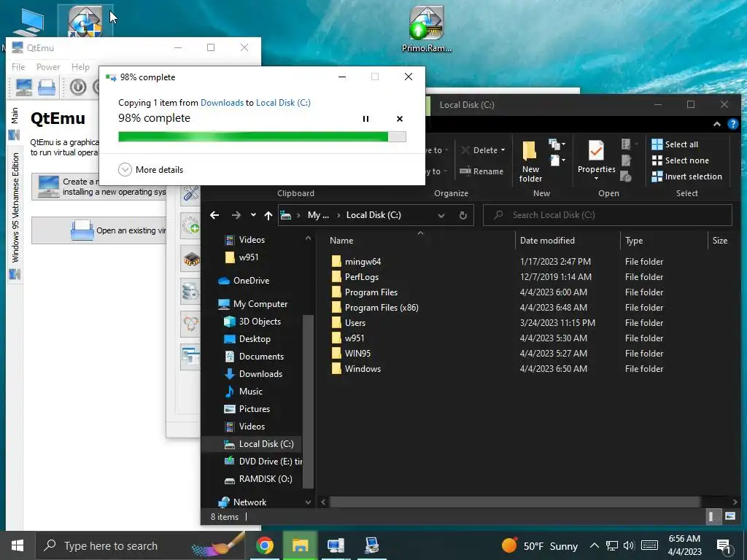Image resolution: width=747 pixels, height=560 pixels.
Task: Click Create a new virtual machine button
Action: click(x=98, y=187)
